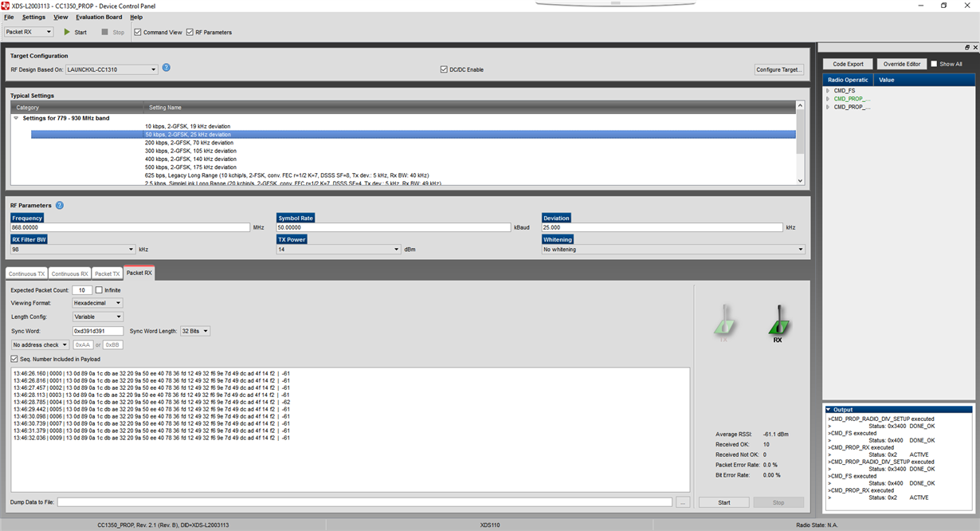
Task: Float the Command View panel
Action: (x=967, y=47)
